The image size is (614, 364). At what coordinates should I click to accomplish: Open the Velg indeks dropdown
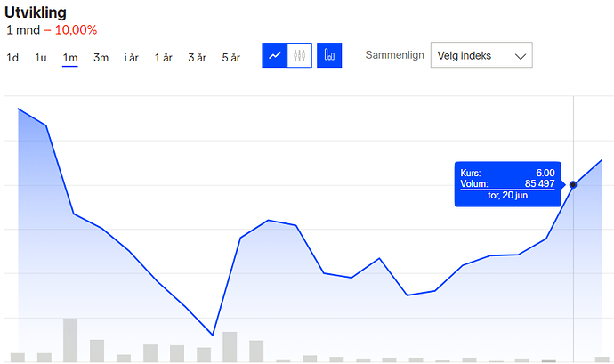[x=481, y=55]
